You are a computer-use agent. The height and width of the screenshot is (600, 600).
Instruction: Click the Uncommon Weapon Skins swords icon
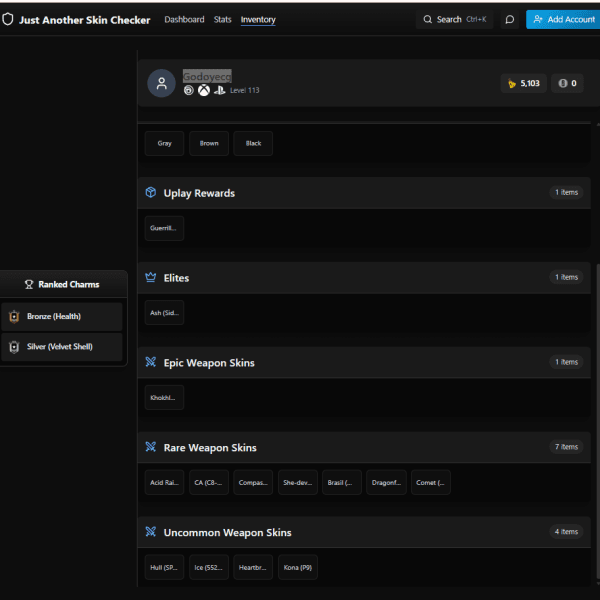click(x=151, y=532)
